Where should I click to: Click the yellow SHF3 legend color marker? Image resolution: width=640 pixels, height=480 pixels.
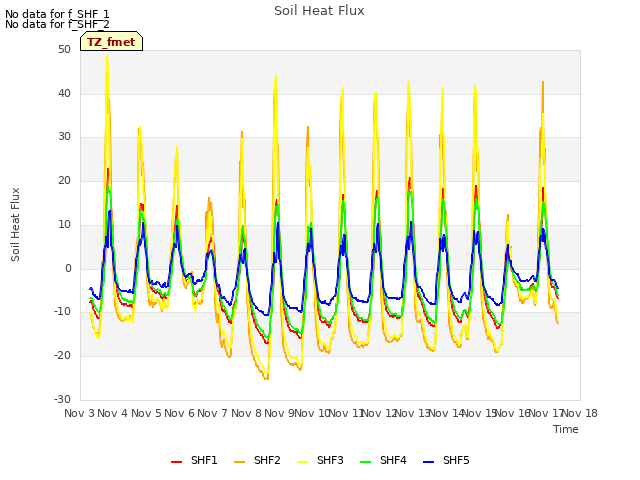(302, 462)
